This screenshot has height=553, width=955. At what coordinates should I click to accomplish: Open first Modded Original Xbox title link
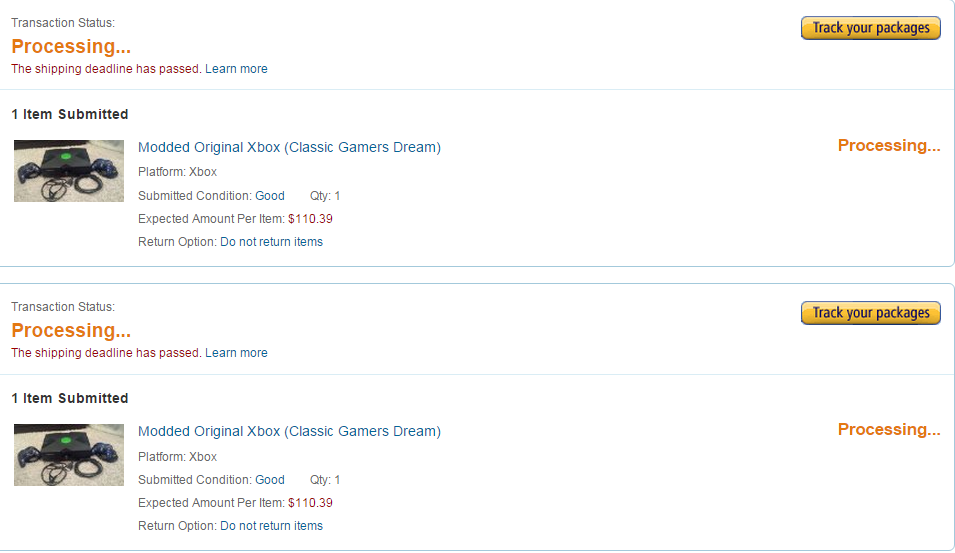(x=289, y=147)
